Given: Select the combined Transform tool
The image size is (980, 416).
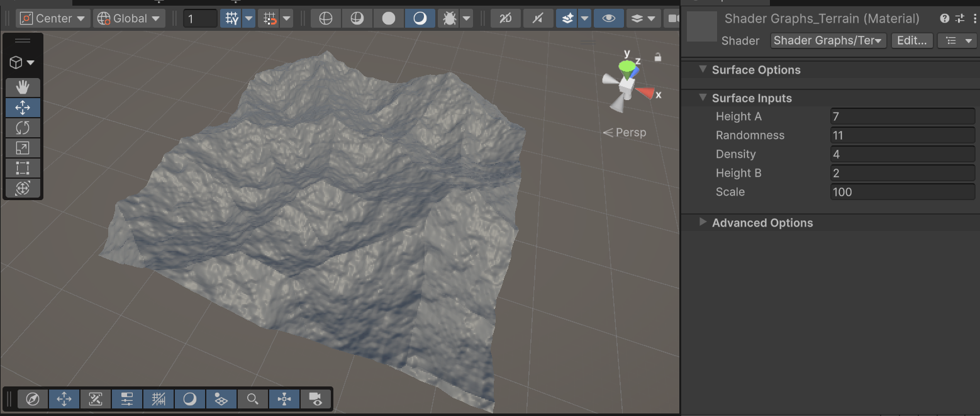Looking at the screenshot, I should [x=23, y=188].
